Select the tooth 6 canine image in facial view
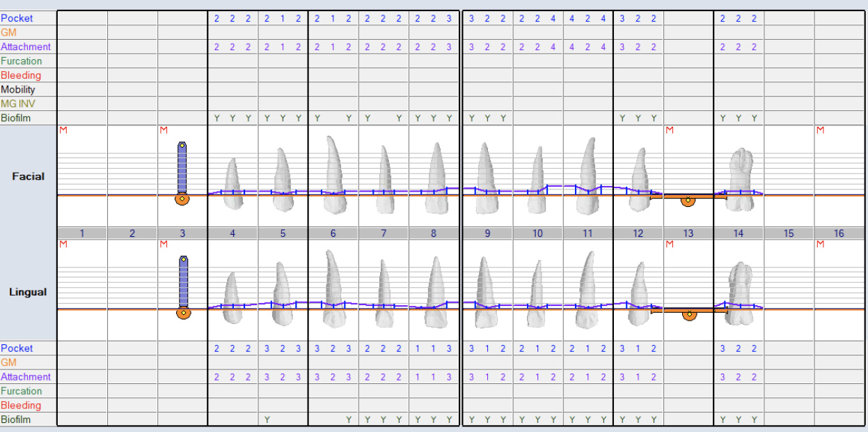The width and height of the screenshot is (868, 432). (333, 174)
